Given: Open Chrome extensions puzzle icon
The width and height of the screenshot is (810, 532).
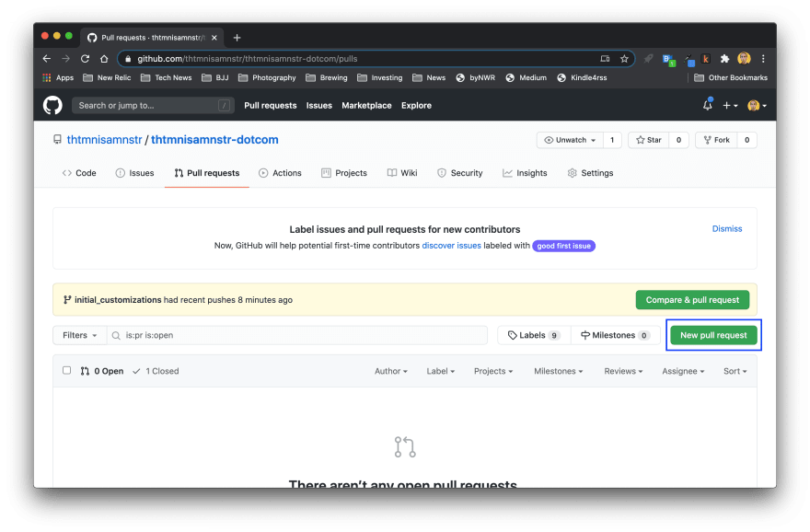Looking at the screenshot, I should [724, 58].
